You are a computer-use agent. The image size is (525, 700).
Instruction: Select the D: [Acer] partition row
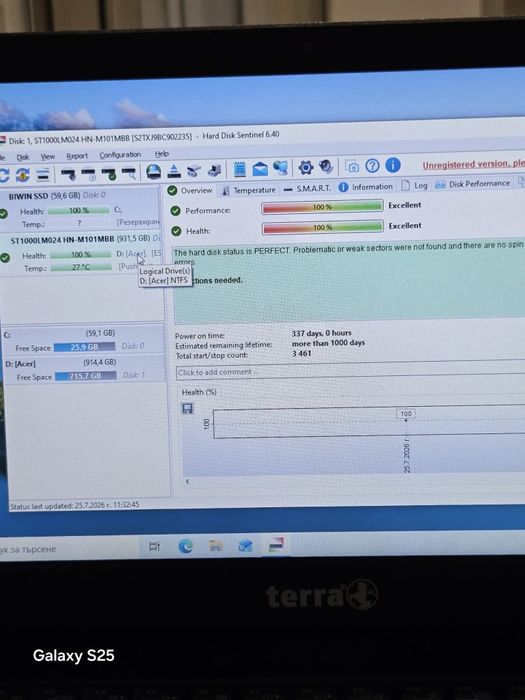83,370
